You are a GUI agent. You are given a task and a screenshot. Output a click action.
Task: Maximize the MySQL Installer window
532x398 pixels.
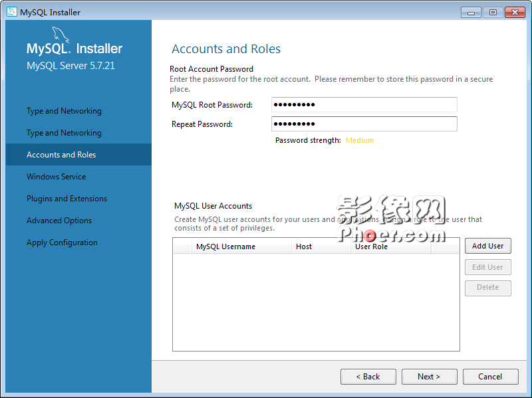point(493,13)
